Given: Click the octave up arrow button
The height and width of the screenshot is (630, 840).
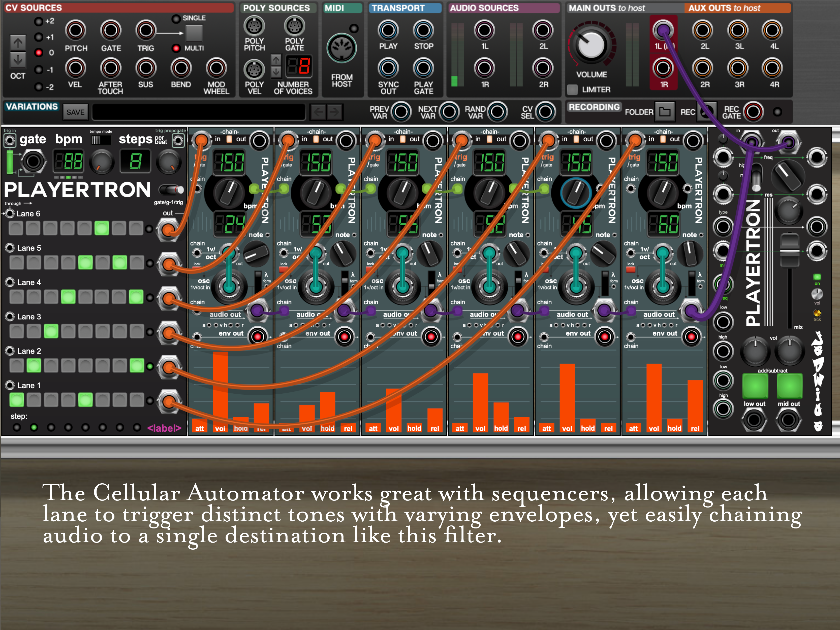Looking at the screenshot, I should click(x=18, y=43).
